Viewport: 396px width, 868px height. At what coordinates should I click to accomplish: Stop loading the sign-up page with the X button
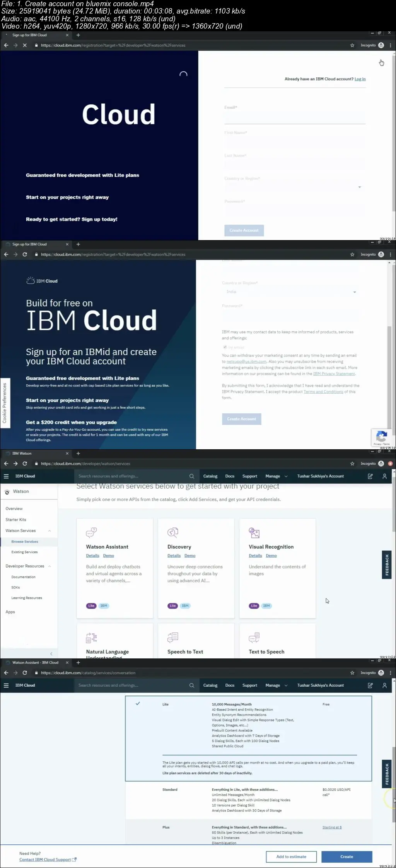click(25, 45)
